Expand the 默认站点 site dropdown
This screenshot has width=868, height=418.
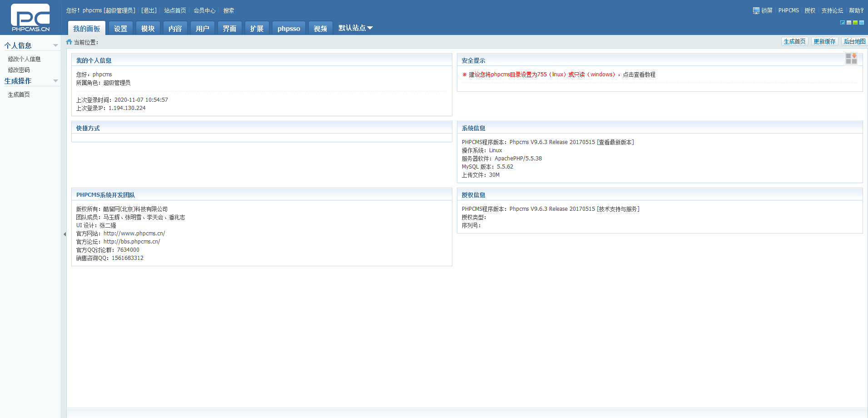pos(356,28)
